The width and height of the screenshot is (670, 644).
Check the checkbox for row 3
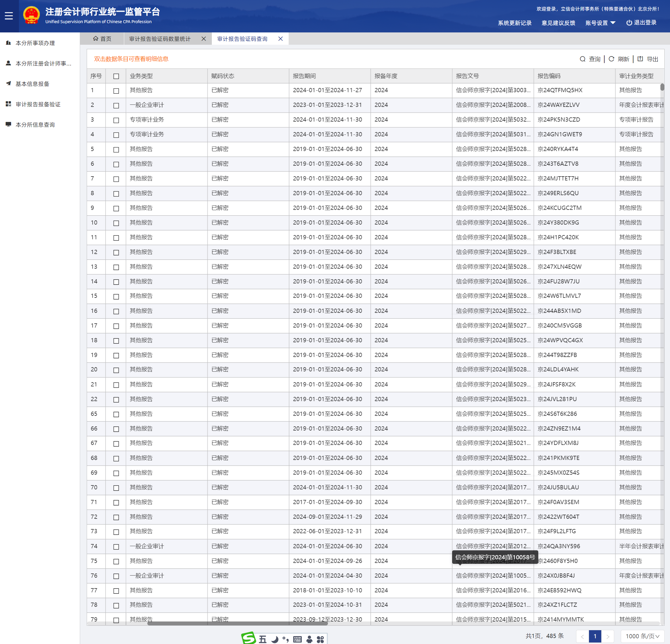click(x=116, y=120)
